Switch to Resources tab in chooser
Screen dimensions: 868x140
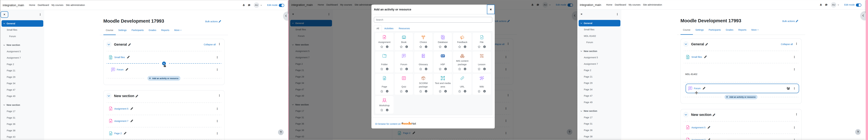pyautogui.click(x=404, y=29)
